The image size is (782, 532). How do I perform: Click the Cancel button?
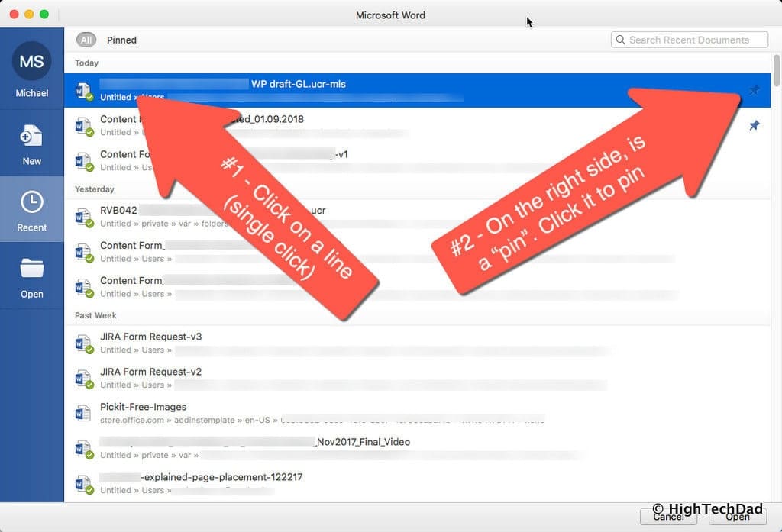668,517
